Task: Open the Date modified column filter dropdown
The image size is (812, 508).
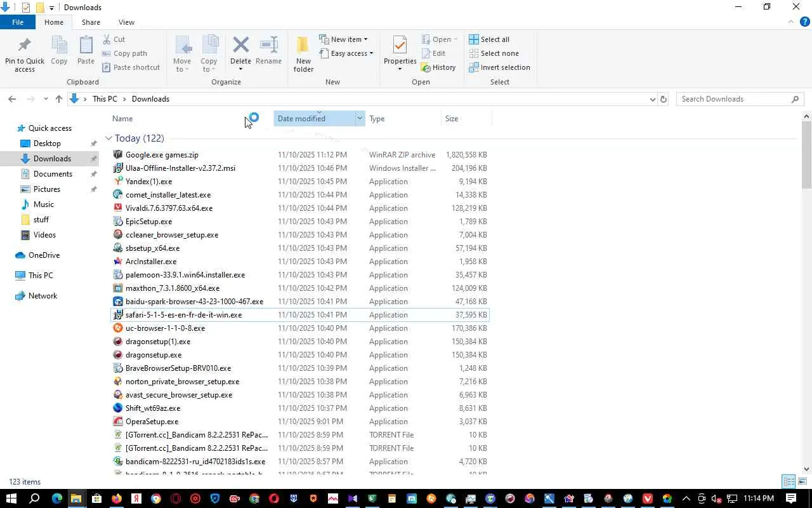Action: [360, 119]
